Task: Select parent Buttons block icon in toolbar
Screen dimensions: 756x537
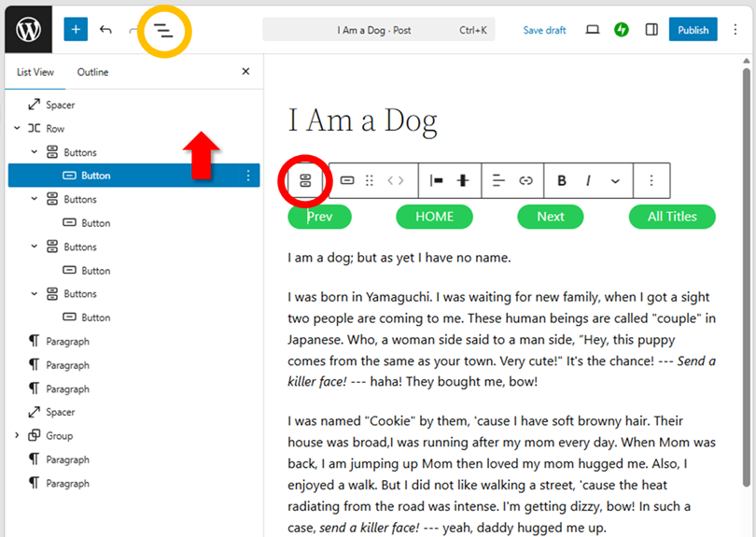Action: [x=304, y=180]
